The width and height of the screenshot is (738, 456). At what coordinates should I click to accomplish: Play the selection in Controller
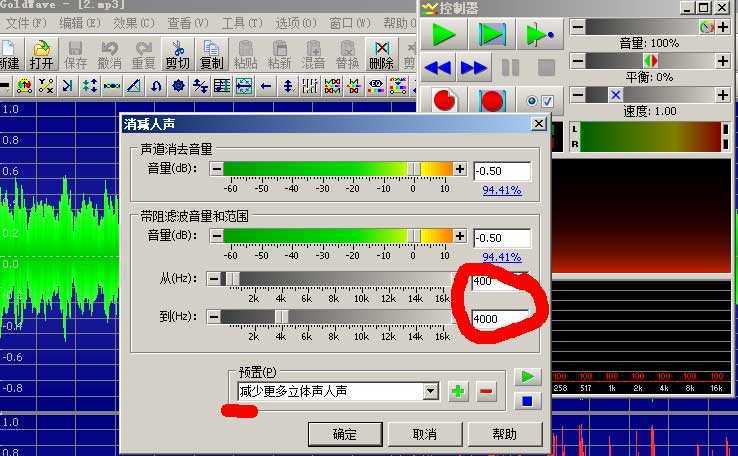492,34
